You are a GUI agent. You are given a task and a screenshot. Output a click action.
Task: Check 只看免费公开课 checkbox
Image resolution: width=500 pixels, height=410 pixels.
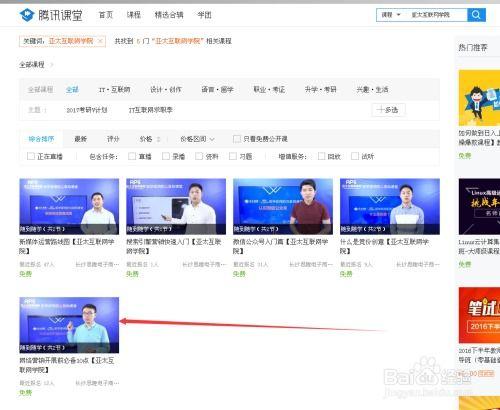point(237,139)
